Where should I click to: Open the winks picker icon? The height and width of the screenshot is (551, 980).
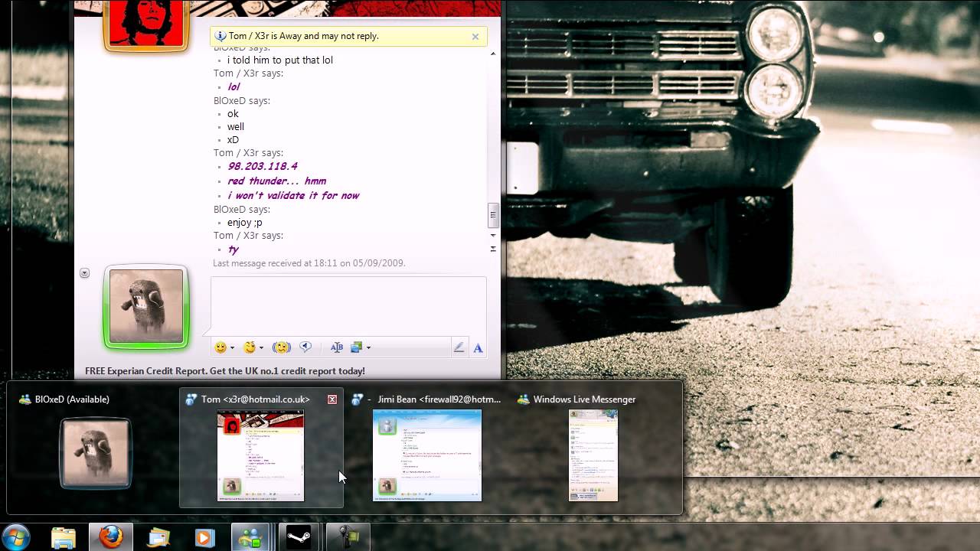[x=249, y=347]
